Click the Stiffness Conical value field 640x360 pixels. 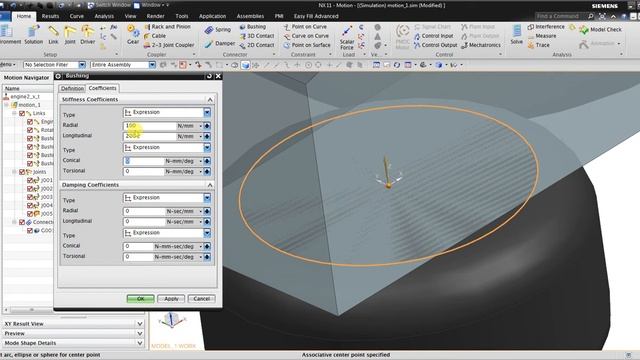tap(144, 161)
